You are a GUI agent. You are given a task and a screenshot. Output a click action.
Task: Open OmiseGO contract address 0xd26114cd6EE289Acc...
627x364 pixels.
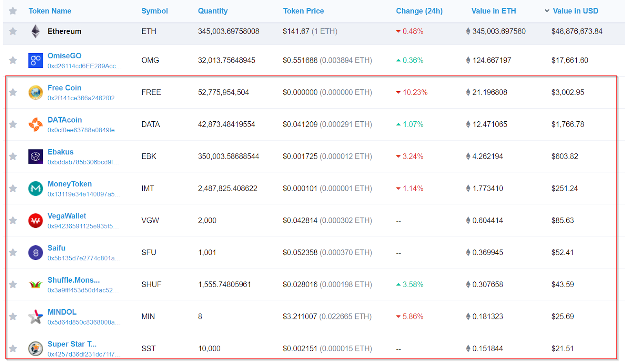pyautogui.click(x=85, y=66)
